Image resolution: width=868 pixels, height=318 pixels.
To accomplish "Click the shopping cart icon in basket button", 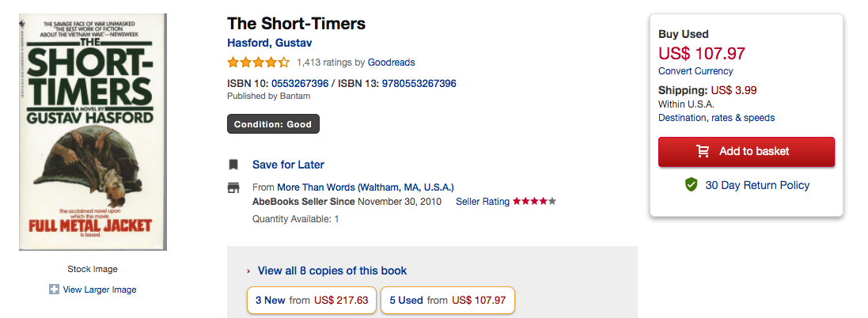I will [703, 151].
